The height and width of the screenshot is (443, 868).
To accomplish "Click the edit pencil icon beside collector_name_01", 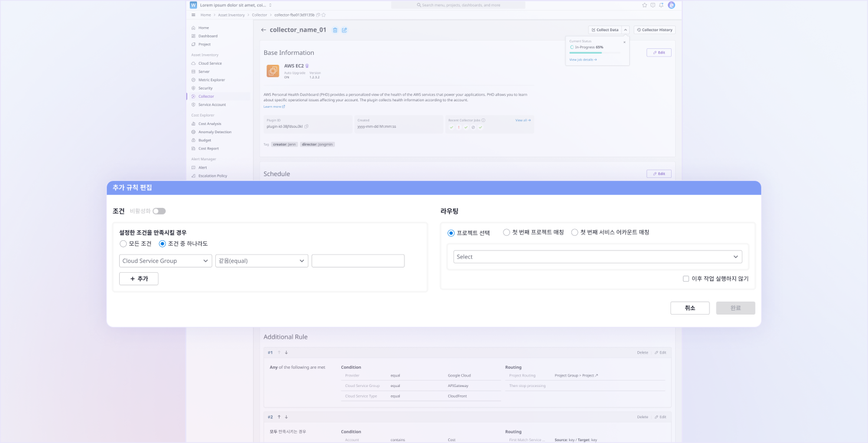I will [344, 30].
